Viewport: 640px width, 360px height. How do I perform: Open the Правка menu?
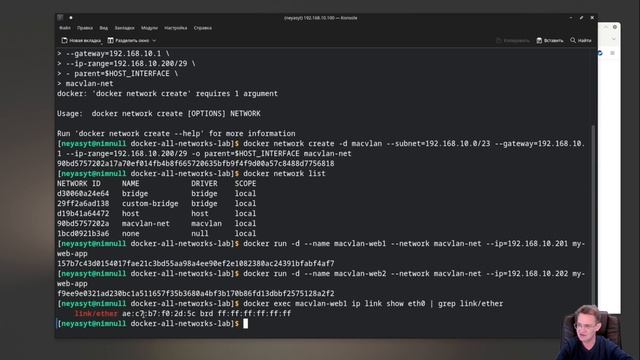84,28
